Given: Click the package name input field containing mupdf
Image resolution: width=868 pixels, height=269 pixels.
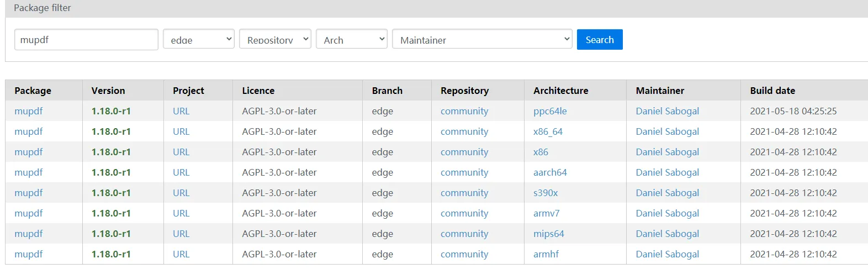Looking at the screenshot, I should pyautogui.click(x=86, y=40).
